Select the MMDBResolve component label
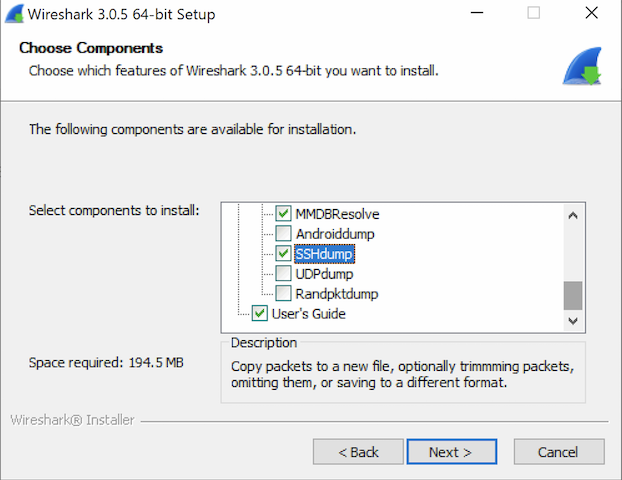 (337, 214)
